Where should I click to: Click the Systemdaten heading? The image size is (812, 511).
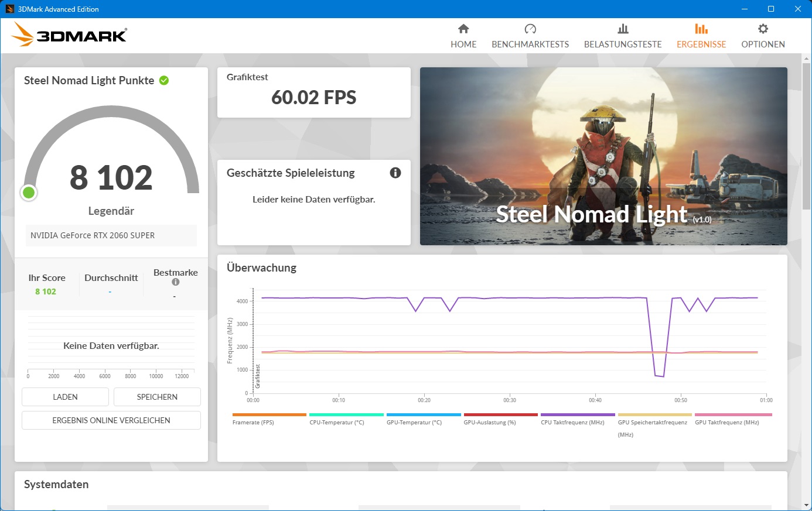pos(56,484)
